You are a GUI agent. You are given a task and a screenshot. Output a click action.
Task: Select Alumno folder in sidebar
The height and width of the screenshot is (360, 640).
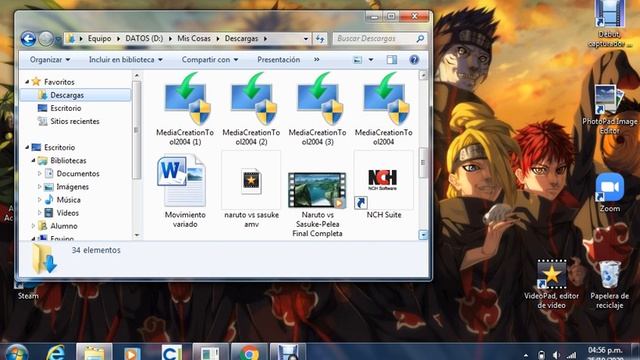64,226
